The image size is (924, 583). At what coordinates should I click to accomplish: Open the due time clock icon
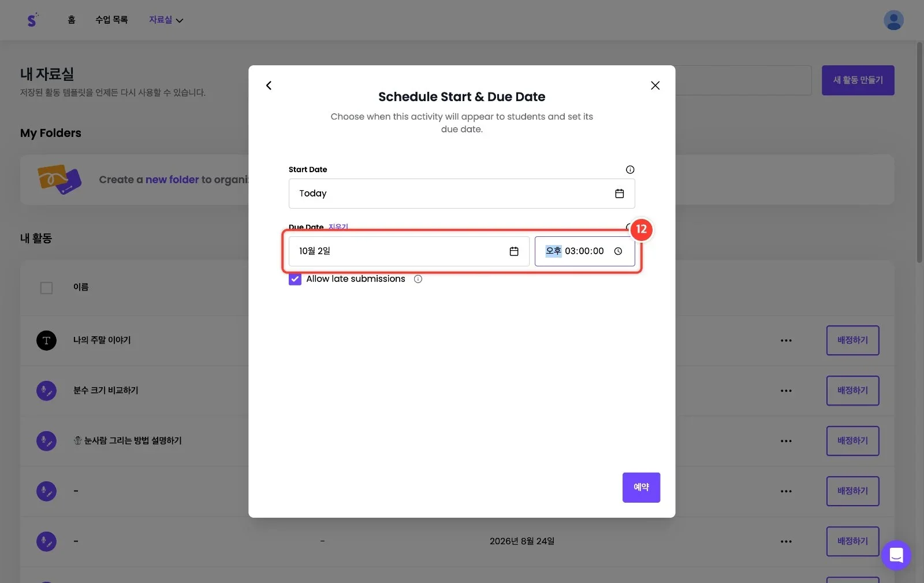618,251
